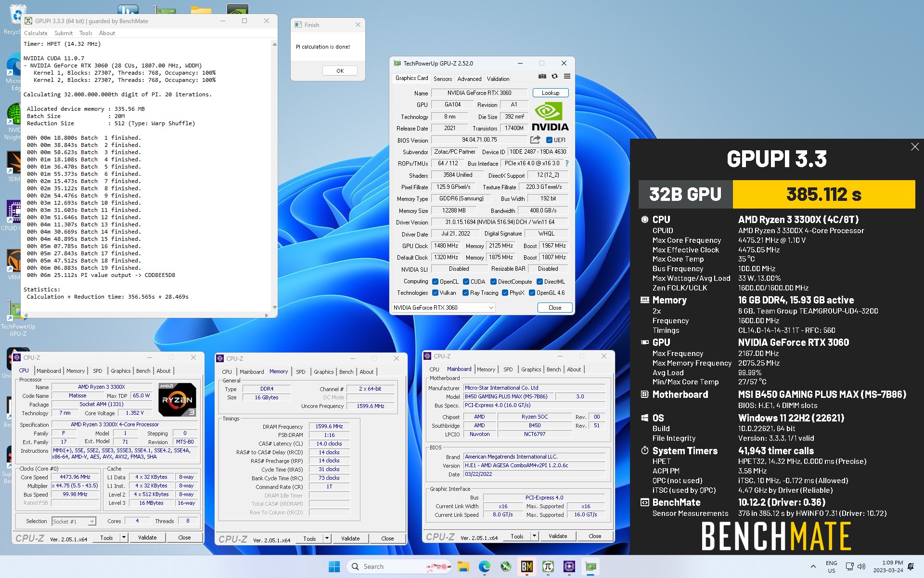Click GPU-Z window title icon
This screenshot has width=924, height=578.
(397, 63)
